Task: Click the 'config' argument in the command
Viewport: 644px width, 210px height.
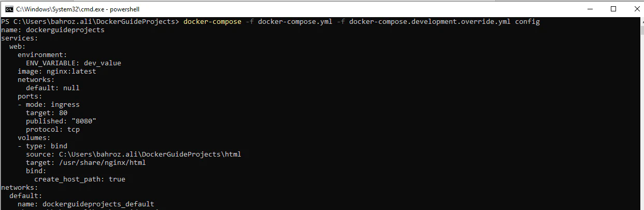Action: click(527, 22)
